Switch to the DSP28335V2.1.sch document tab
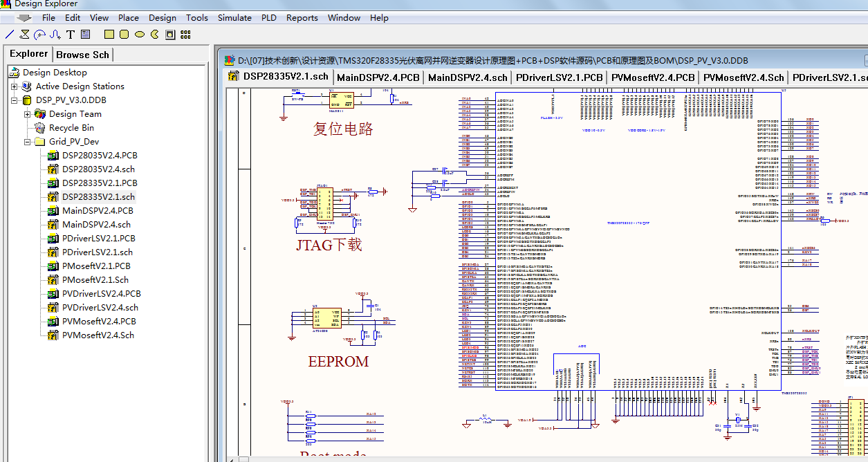Viewport: 868px width, 462px height. [279, 77]
